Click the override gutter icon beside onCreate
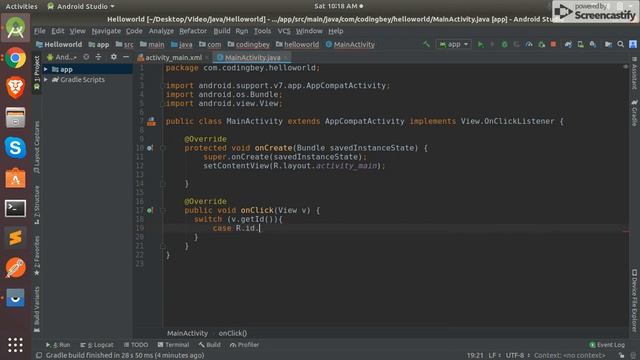Viewport: 640px width, 360px height. pyautogui.click(x=150, y=148)
